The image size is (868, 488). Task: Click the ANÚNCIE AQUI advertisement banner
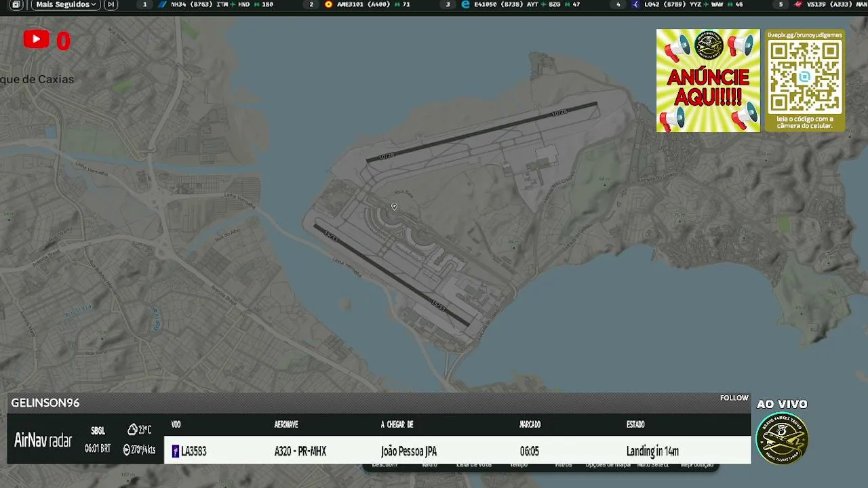708,80
